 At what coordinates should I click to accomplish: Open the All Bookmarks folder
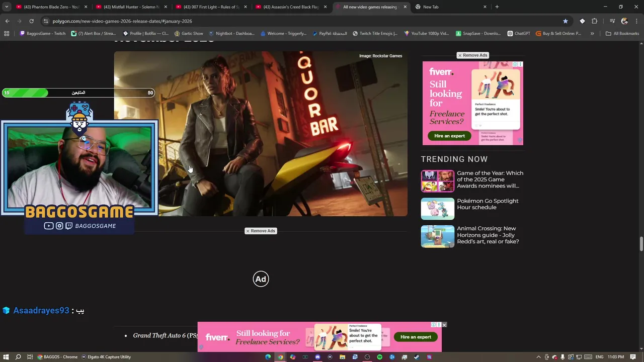click(x=622, y=34)
